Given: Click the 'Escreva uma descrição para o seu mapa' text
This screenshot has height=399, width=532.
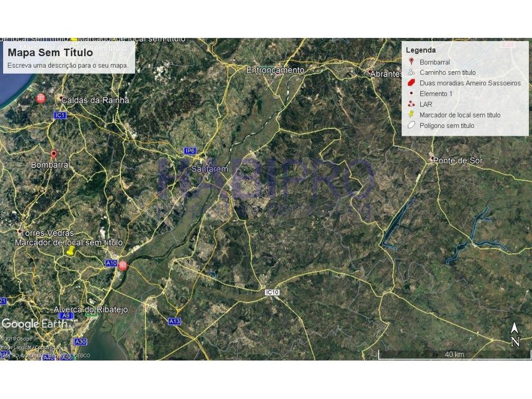Looking at the screenshot, I should pyautogui.click(x=68, y=66).
